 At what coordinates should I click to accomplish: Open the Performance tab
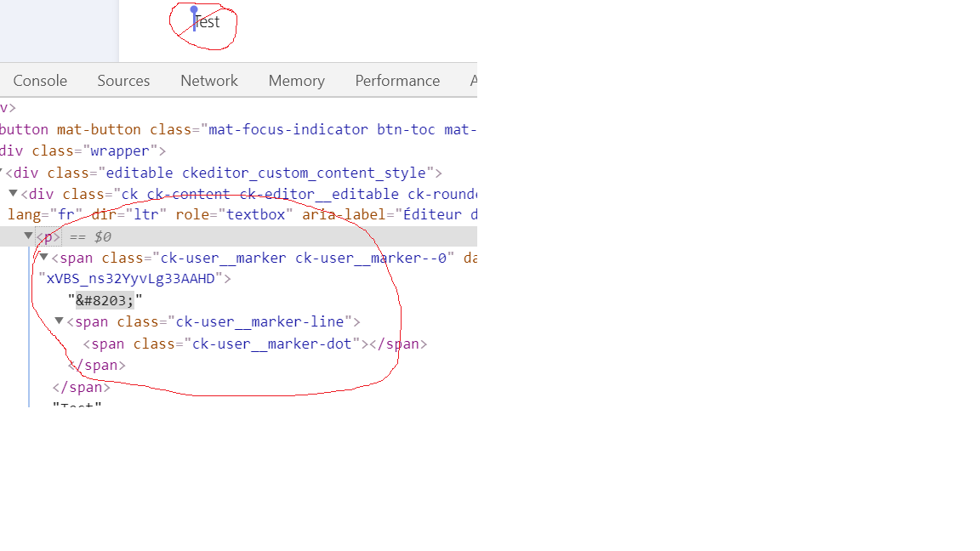397,81
